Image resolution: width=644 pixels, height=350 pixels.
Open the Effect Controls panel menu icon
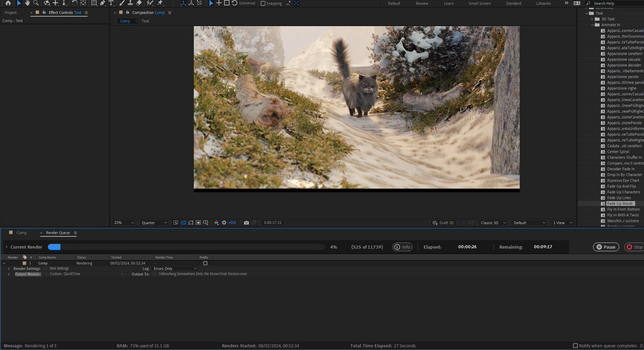click(x=86, y=12)
